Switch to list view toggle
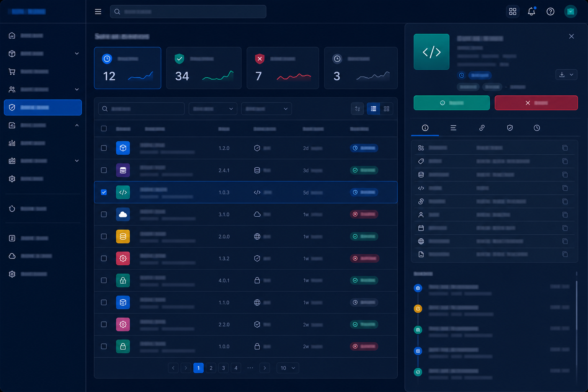The height and width of the screenshot is (392, 588). pos(373,109)
